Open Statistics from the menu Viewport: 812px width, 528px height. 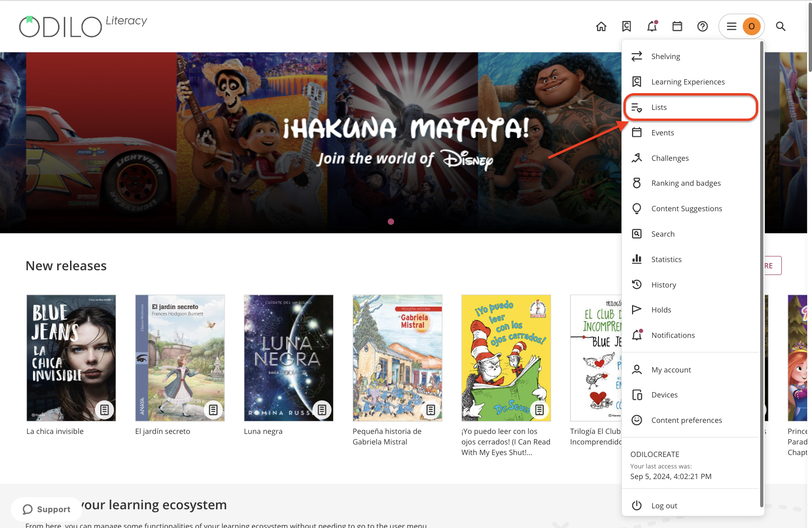point(691,259)
